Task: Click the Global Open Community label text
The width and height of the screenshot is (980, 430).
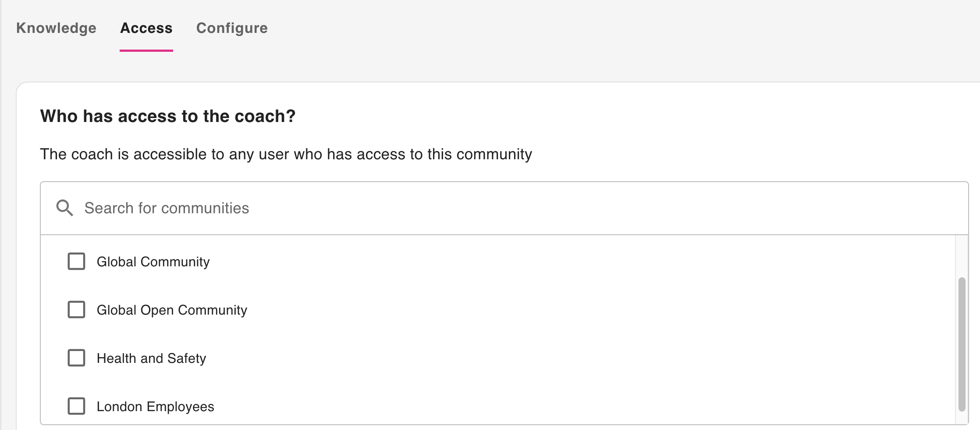Action: (172, 310)
